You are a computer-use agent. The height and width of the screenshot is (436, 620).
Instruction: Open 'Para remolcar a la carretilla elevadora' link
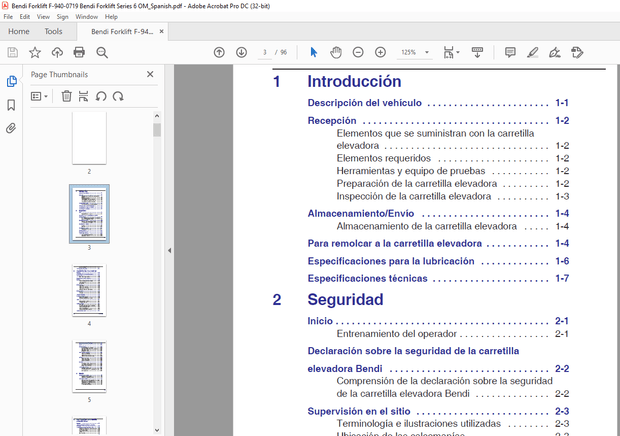[x=395, y=243]
